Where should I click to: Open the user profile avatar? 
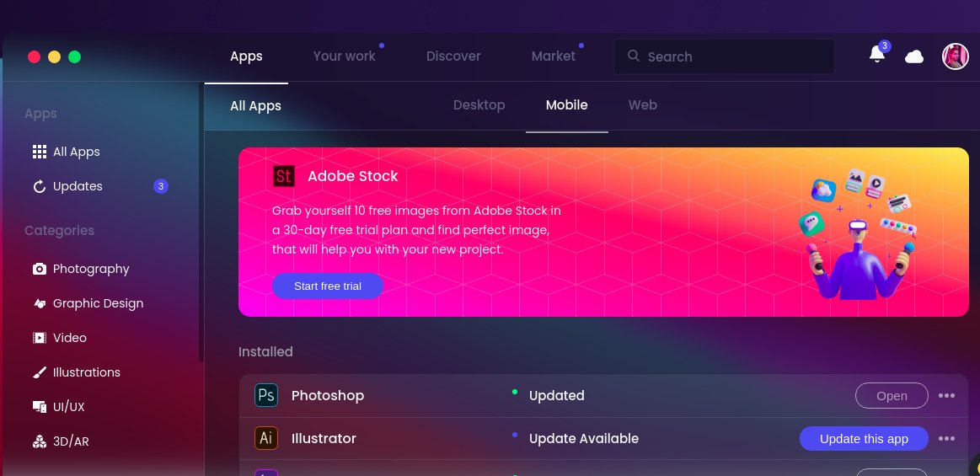coord(955,56)
